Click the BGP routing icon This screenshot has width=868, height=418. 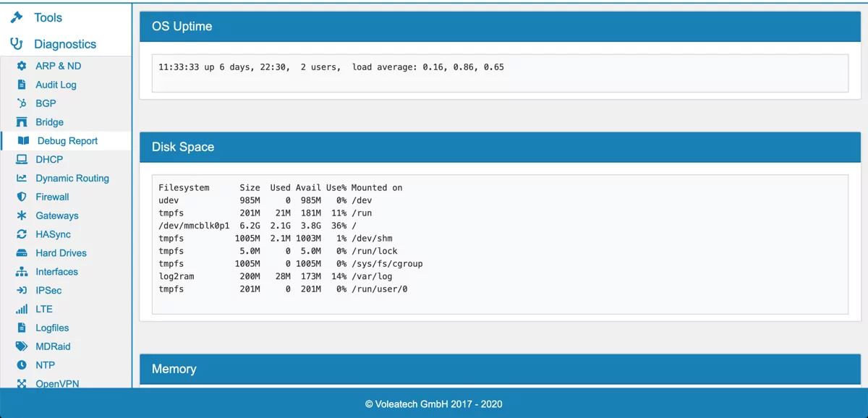point(22,103)
